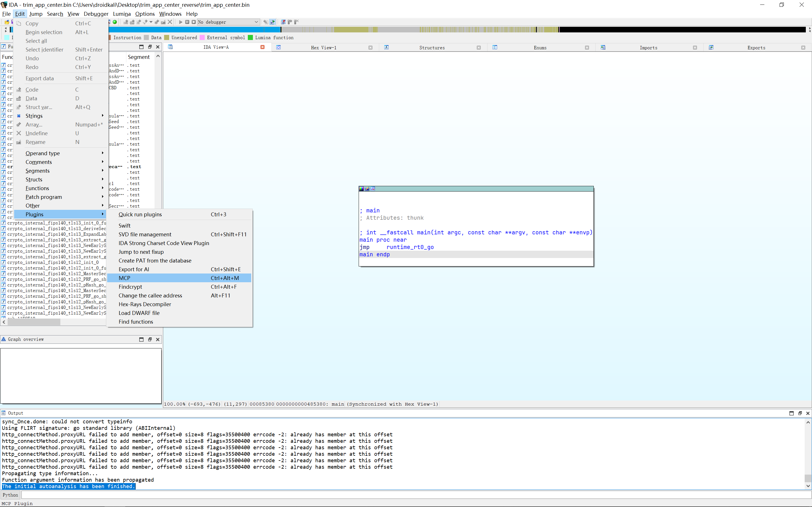Click the Python console language button

pyautogui.click(x=10, y=495)
